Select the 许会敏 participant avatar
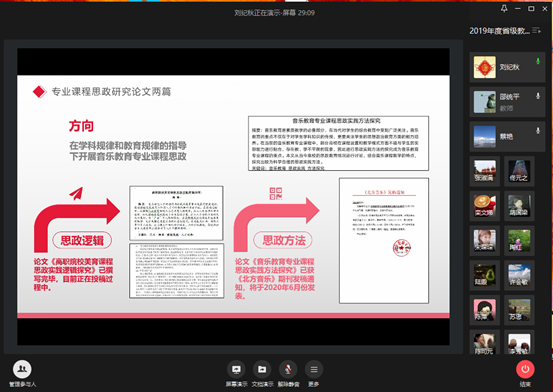The height and width of the screenshot is (392, 553). pos(519,275)
